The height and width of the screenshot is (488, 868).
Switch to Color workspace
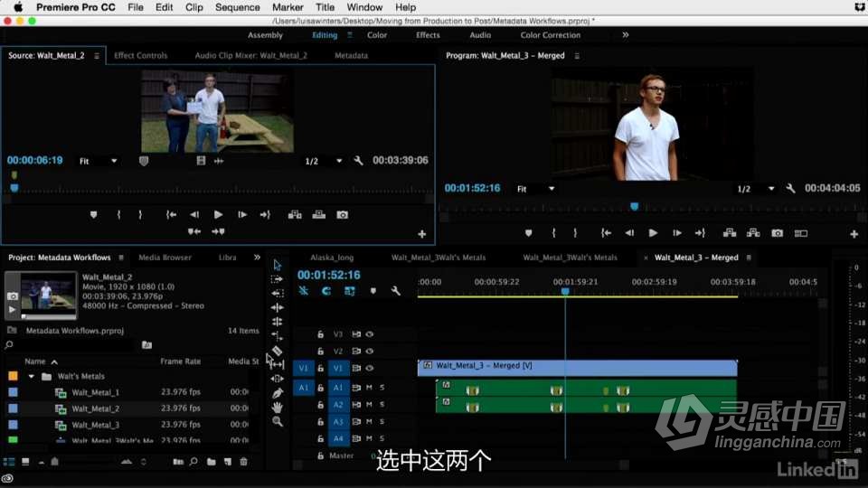[x=377, y=35]
